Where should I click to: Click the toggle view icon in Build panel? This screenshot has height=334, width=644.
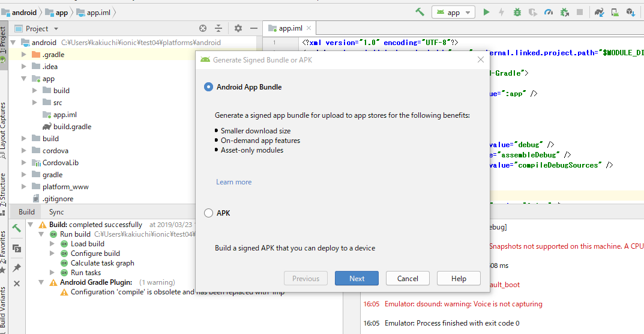click(17, 249)
